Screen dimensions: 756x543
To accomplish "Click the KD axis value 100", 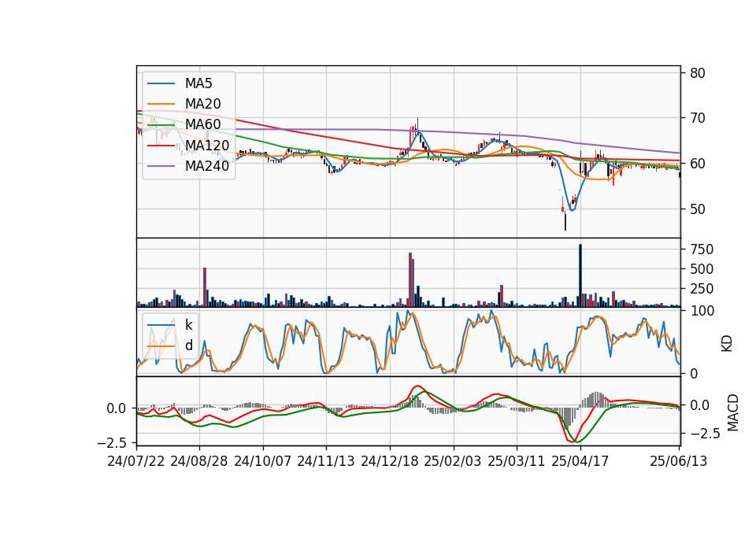I will [702, 311].
